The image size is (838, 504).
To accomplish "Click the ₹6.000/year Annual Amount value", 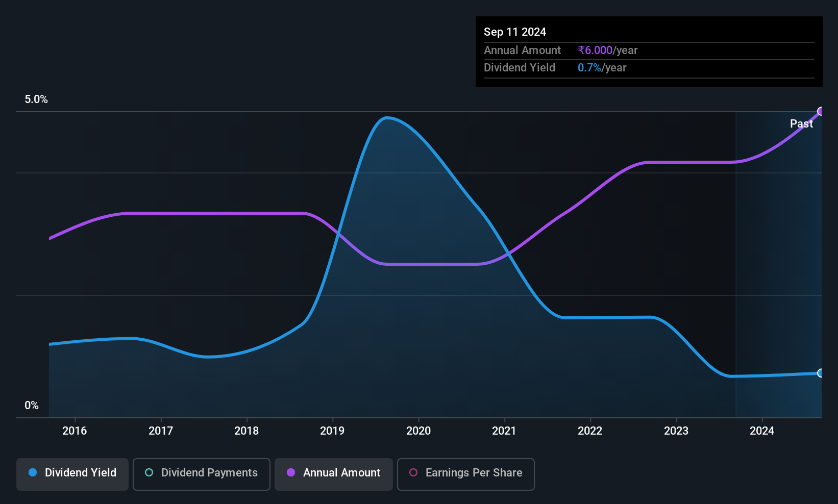I will 608,50.
